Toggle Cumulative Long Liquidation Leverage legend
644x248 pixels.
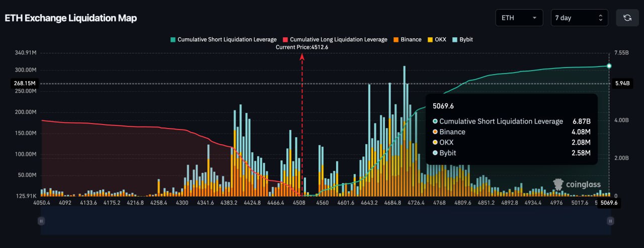[336, 39]
